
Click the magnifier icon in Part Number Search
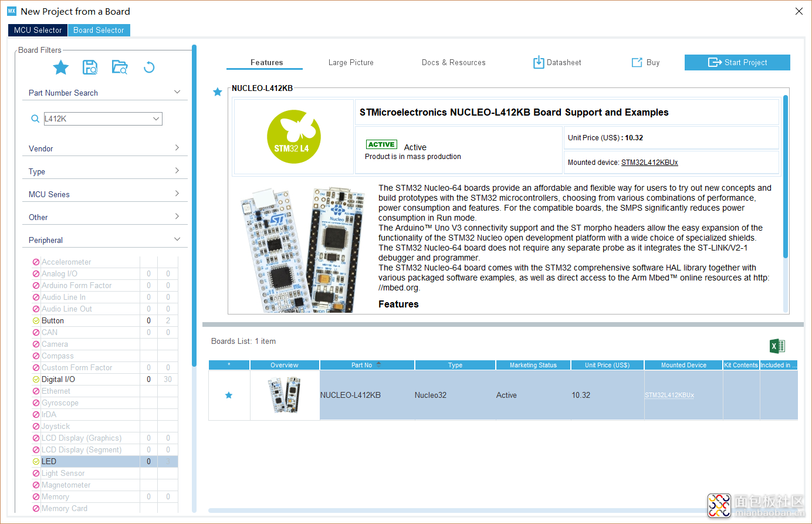[35, 119]
